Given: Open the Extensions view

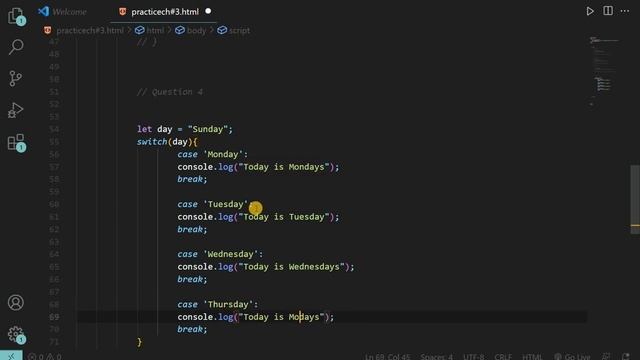Looking at the screenshot, I should [16, 142].
